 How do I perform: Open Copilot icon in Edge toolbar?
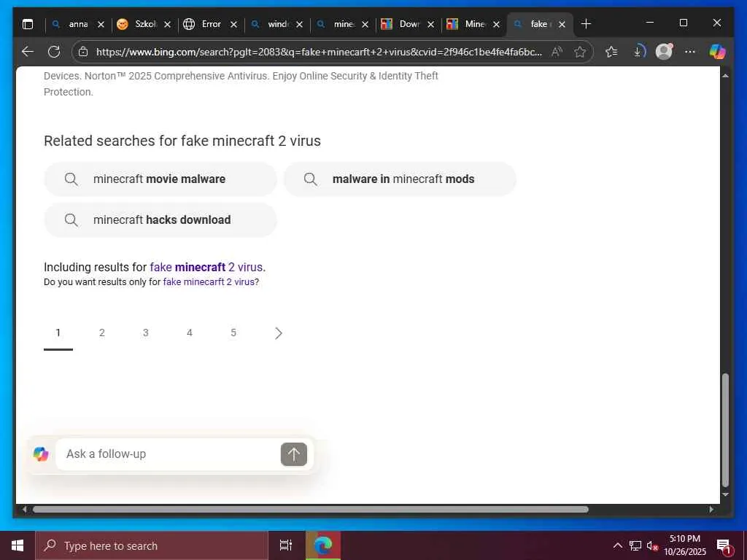718,52
